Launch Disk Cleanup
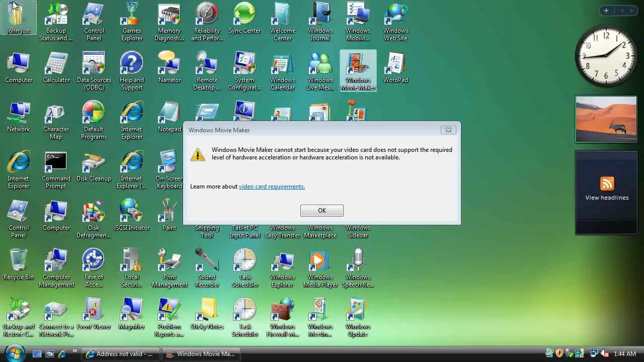Screen dimensions: 644x362 94,166
